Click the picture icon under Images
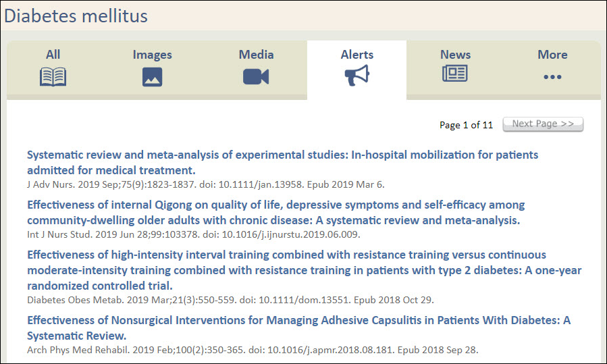Image resolution: width=607 pixels, height=364 pixels. pyautogui.click(x=153, y=77)
